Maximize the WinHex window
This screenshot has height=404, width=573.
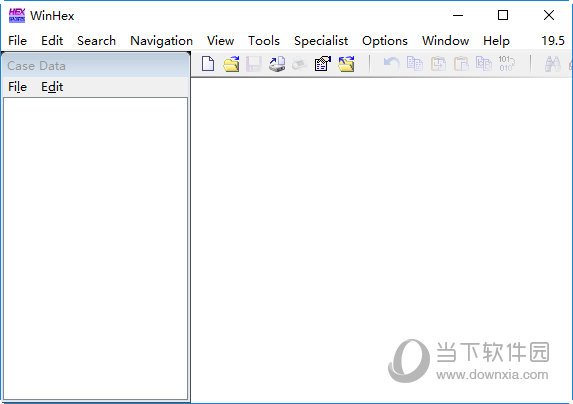click(503, 15)
